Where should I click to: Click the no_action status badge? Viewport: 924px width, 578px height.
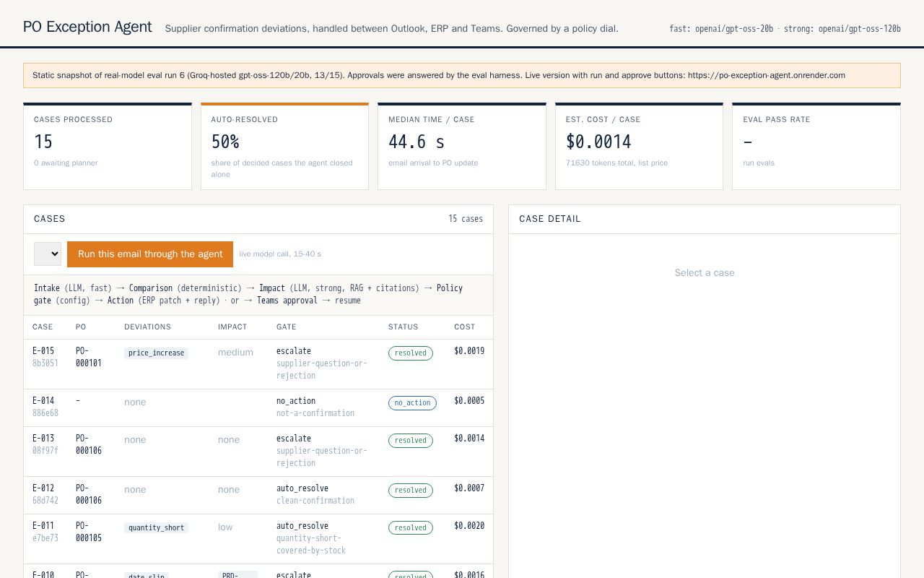tap(412, 403)
